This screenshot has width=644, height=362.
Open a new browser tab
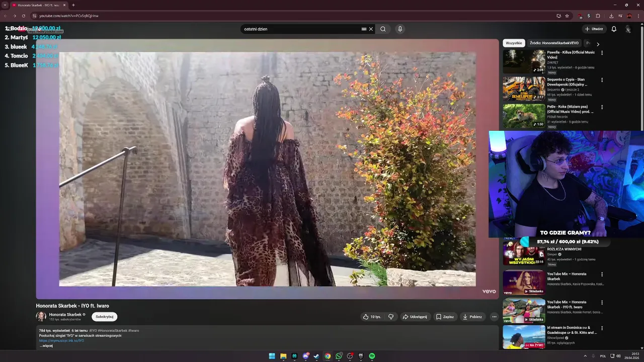coord(73,5)
